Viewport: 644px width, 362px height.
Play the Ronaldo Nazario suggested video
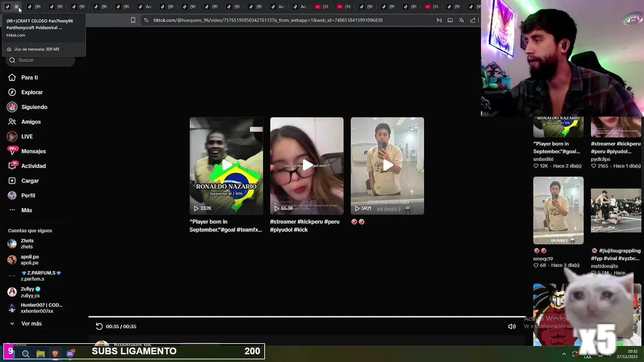(226, 165)
